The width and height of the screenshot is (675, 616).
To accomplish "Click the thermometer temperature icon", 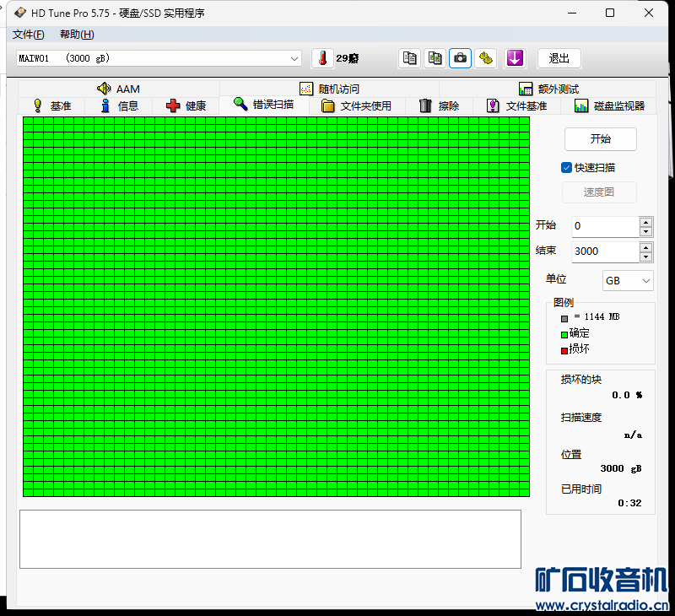I will pos(321,58).
